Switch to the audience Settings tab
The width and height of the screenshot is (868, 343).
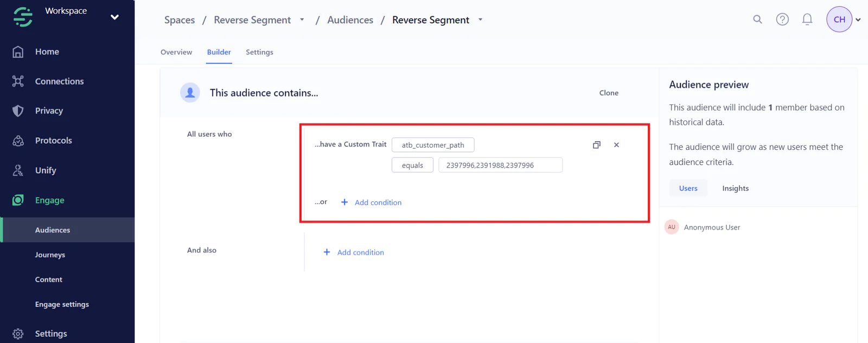(x=259, y=52)
